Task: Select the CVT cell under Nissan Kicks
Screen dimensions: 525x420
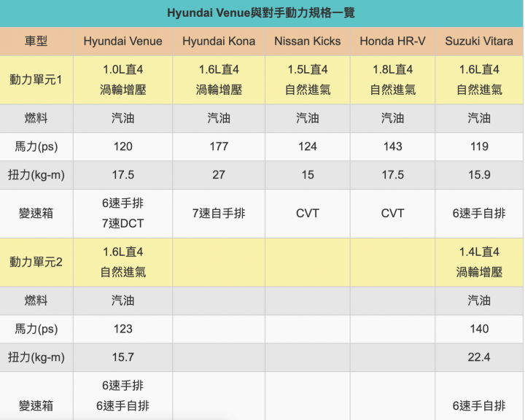Action: tap(308, 213)
